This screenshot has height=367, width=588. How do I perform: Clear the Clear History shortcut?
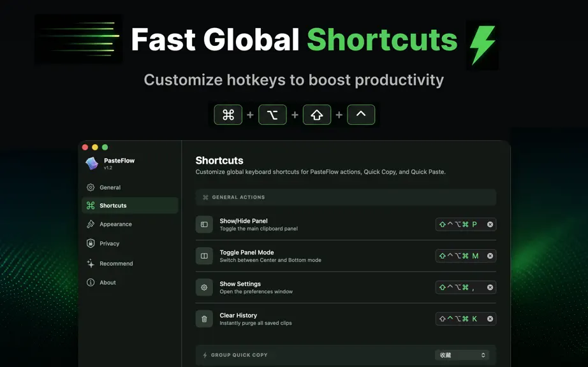[x=490, y=319]
